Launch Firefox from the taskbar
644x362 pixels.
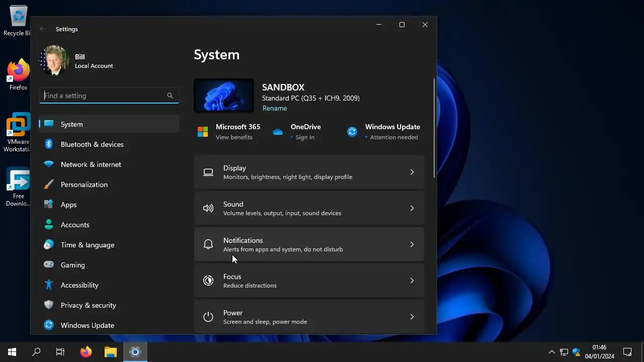pyautogui.click(x=86, y=352)
